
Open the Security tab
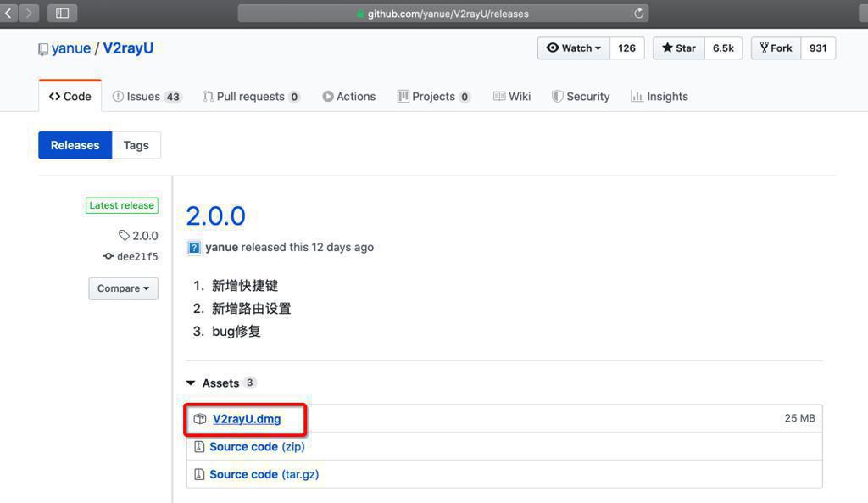click(x=581, y=97)
